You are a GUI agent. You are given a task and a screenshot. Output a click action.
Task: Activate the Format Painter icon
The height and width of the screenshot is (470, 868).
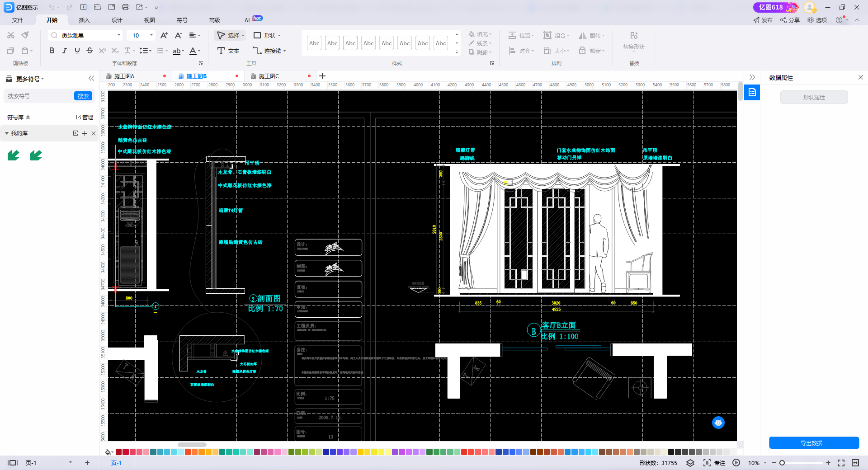(x=25, y=35)
